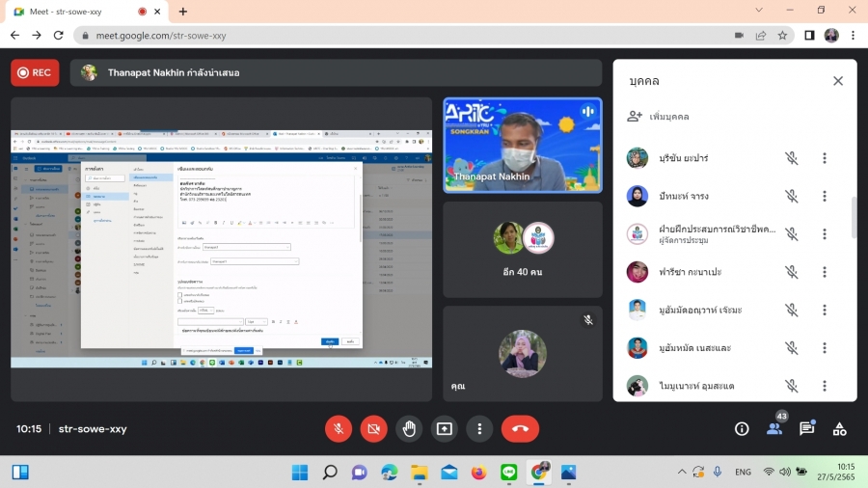
Task: Turn on your camera
Action: click(x=373, y=429)
